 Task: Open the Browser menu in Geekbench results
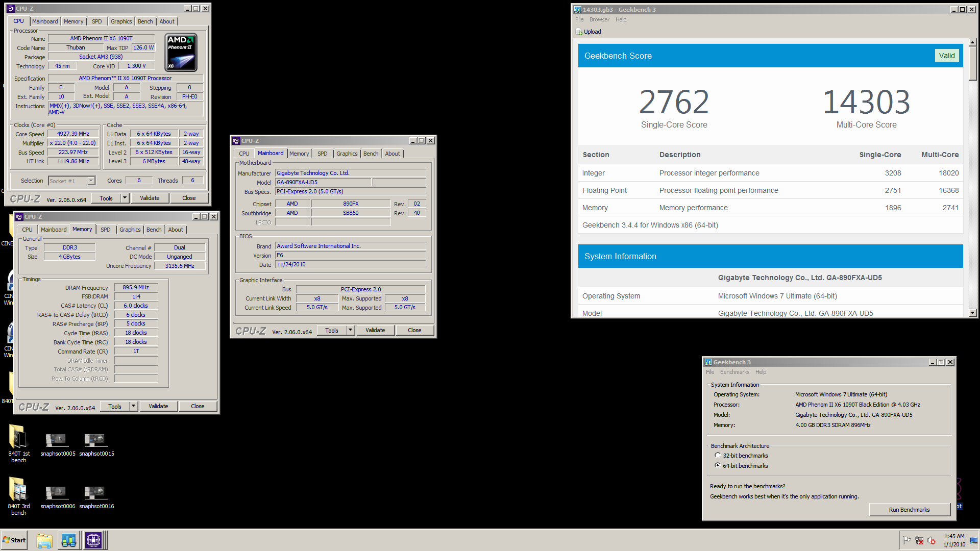(x=599, y=19)
